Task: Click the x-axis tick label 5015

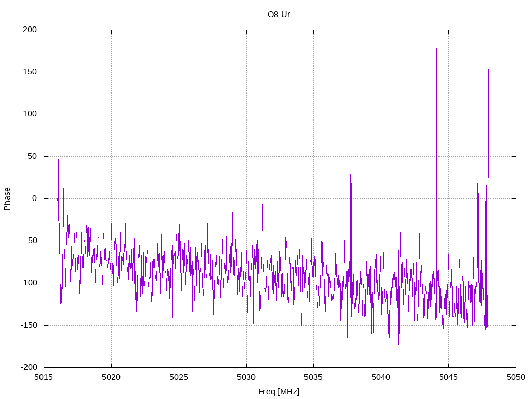Action: point(44,377)
